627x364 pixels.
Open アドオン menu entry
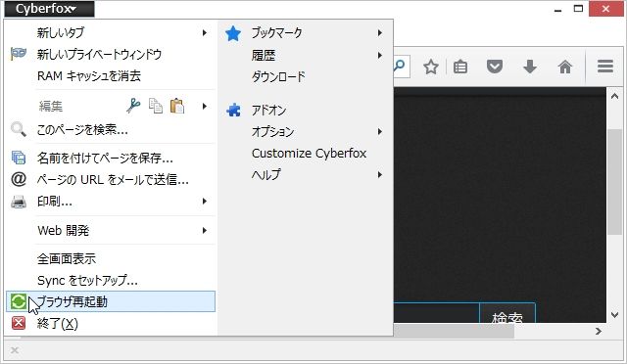tap(306, 110)
